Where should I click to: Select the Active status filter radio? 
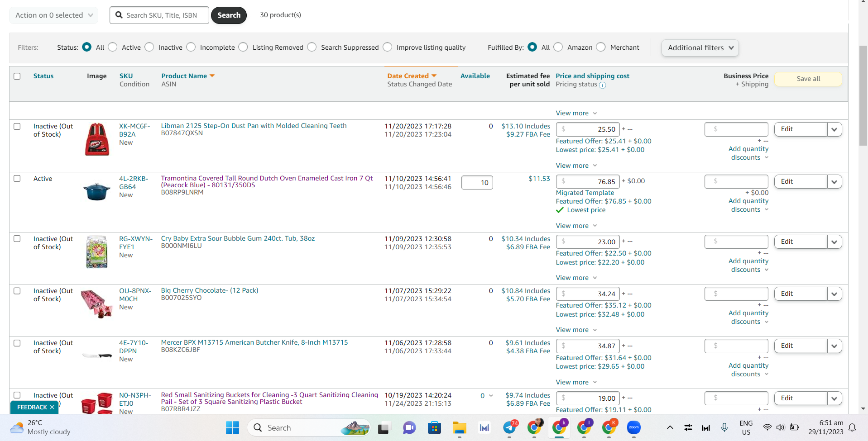(x=113, y=47)
